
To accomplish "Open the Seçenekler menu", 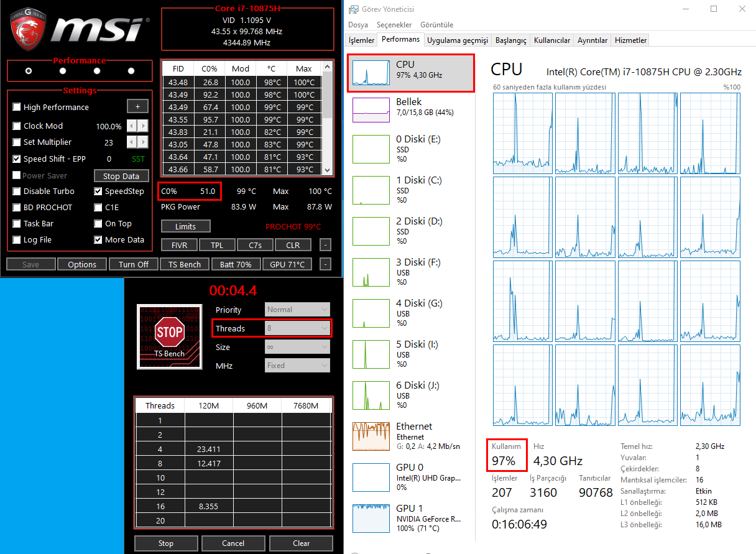I will (x=394, y=25).
